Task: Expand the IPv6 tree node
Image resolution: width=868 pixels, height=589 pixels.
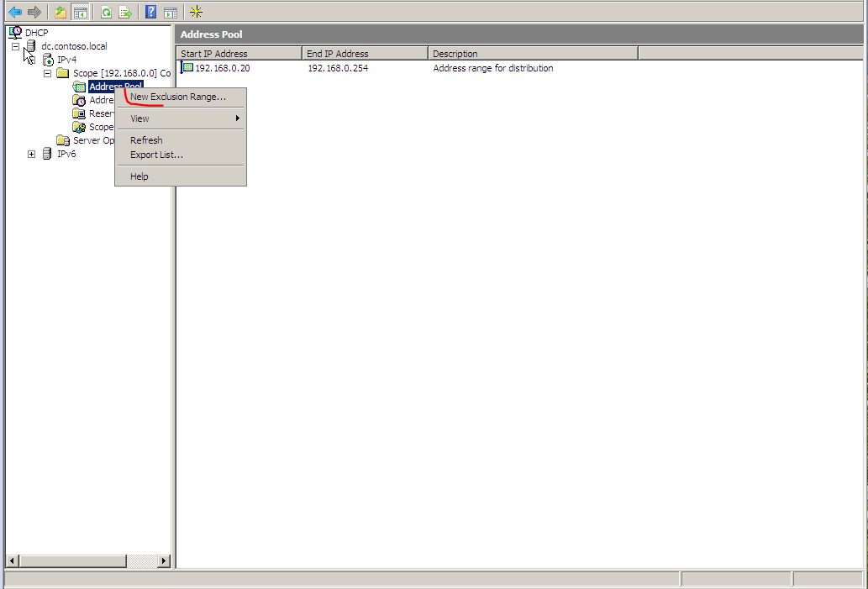Action: click(x=32, y=154)
